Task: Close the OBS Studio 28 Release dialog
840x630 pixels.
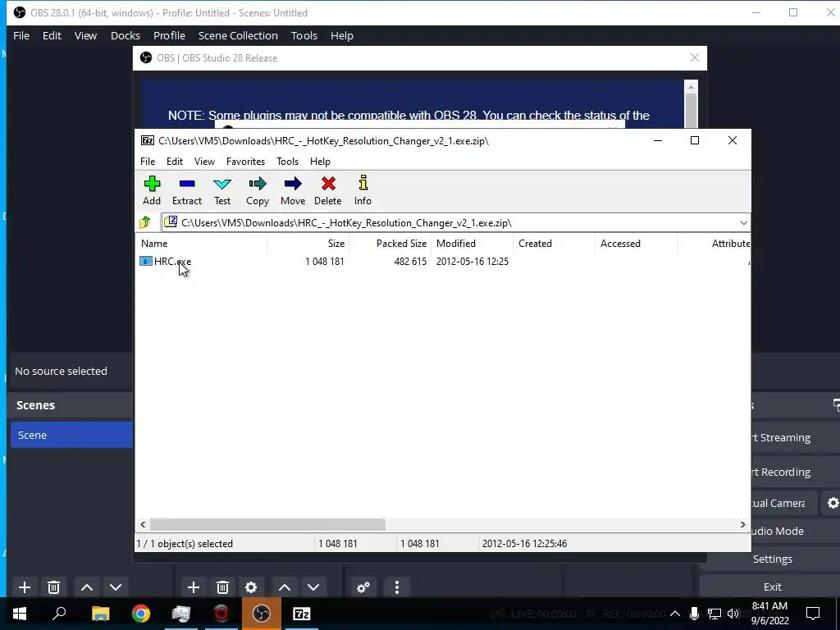Action: pos(694,58)
